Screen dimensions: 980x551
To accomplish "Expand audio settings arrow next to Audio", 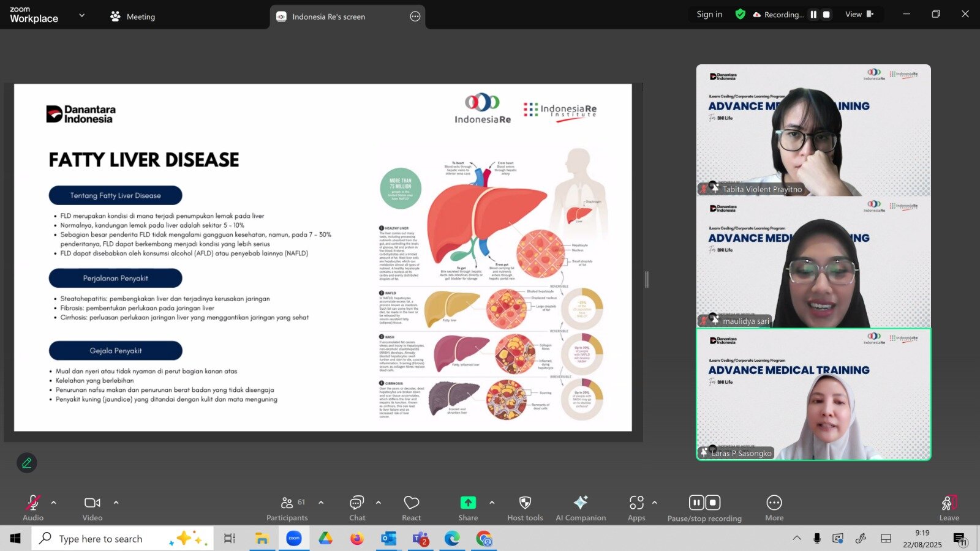I will click(54, 503).
